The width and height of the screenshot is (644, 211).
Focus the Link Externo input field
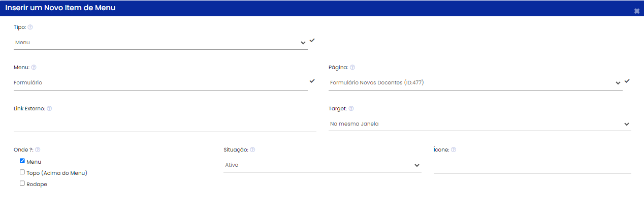click(165, 124)
